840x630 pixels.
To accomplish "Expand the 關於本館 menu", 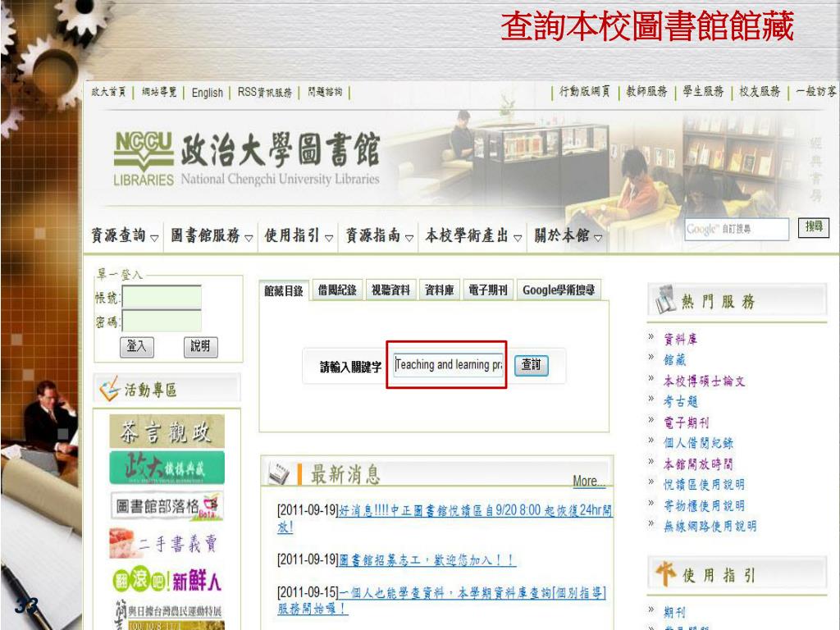I will (x=568, y=235).
